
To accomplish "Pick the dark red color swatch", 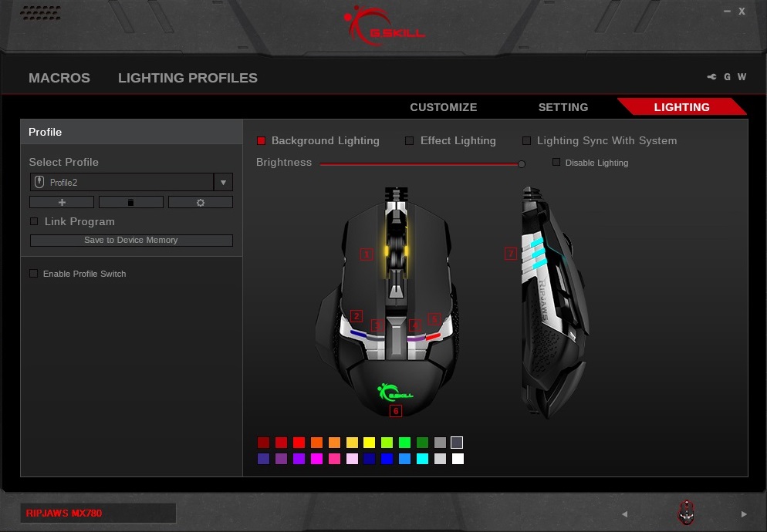I will (263, 443).
